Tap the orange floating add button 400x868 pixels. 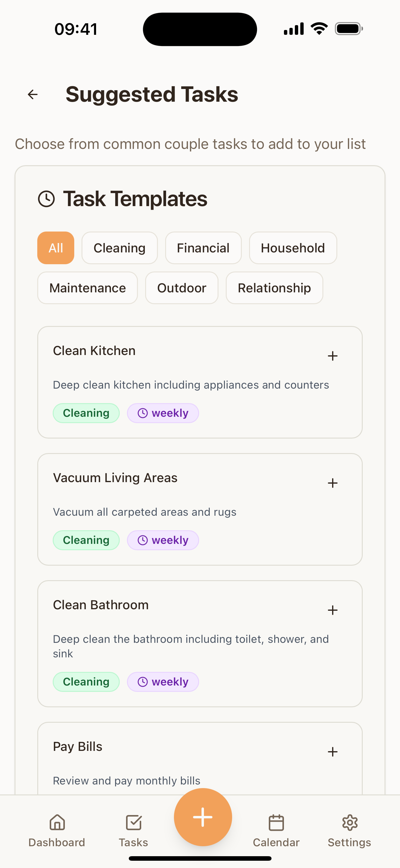pos(203,817)
